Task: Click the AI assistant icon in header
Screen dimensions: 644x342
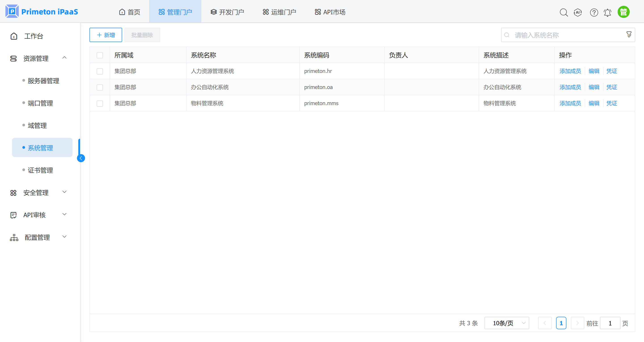Action: [578, 12]
